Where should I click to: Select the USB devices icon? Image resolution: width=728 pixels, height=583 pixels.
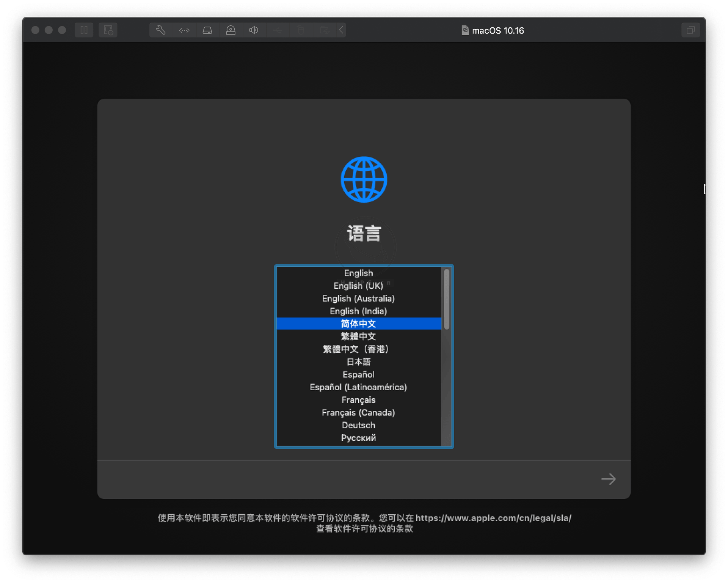278,30
